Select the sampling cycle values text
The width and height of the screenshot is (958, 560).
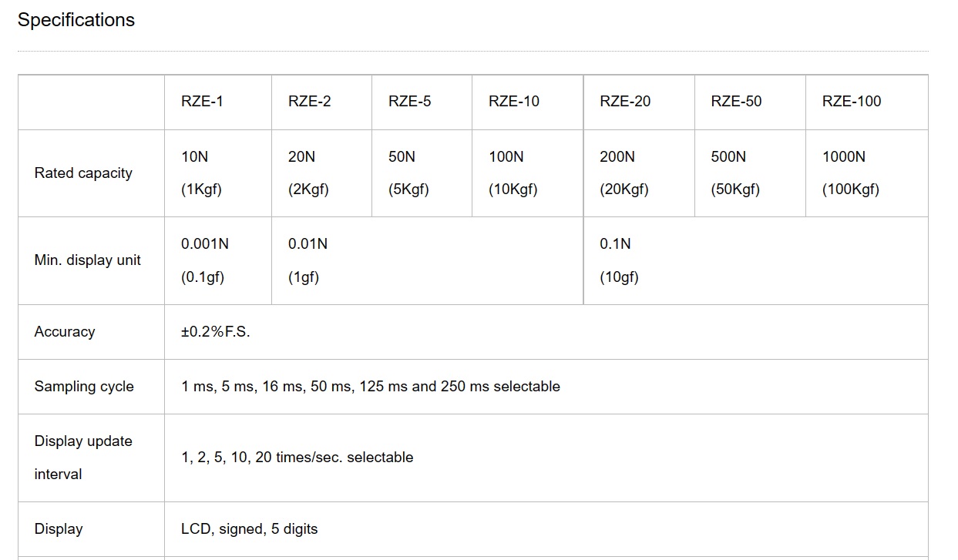click(x=371, y=387)
